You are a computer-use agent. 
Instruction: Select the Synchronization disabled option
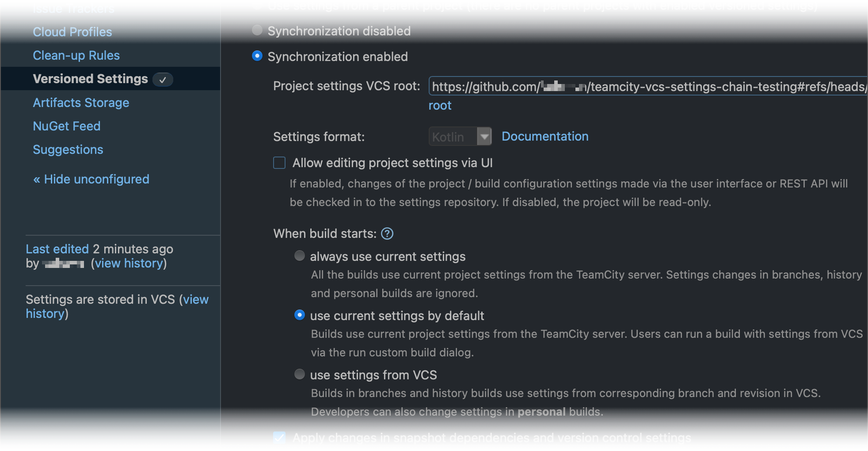[257, 31]
